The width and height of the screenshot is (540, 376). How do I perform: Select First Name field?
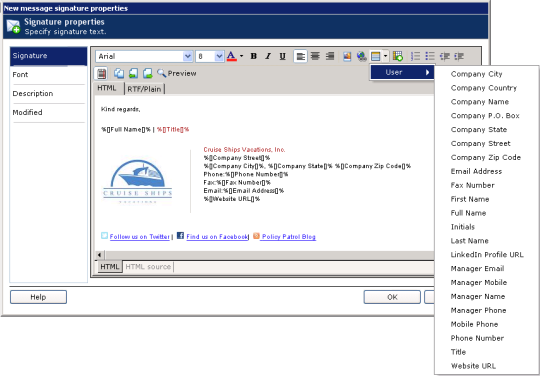[470, 199]
